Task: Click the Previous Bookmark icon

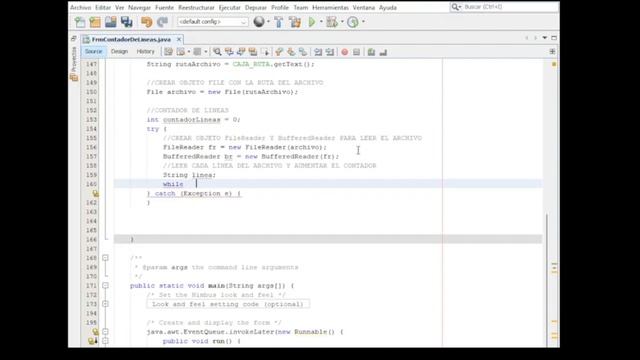Action: click(279, 52)
